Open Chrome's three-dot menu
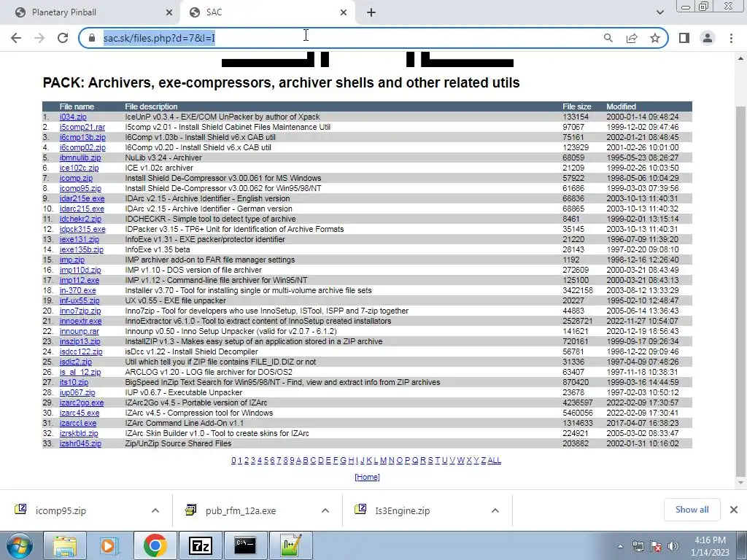 731,38
